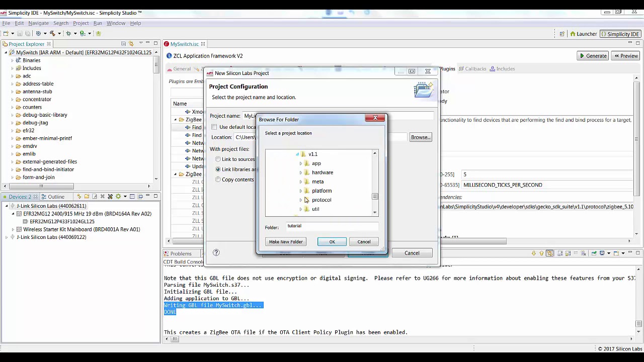Click the console up arrow (previous) icon
Viewport: 644px width, 362px height.
click(x=541, y=253)
